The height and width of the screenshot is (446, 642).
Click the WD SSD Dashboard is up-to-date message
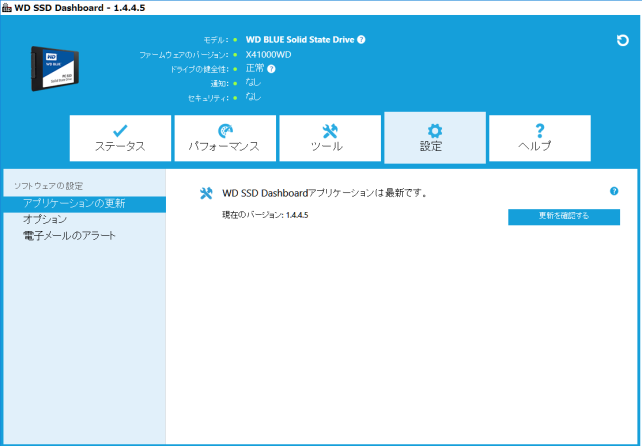click(x=324, y=193)
